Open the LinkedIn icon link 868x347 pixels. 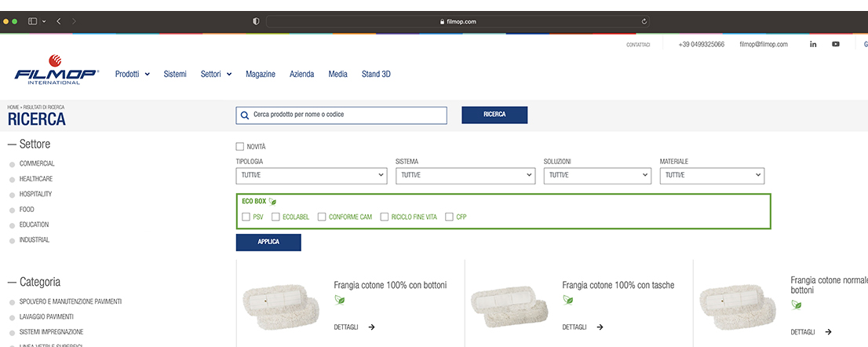813,44
